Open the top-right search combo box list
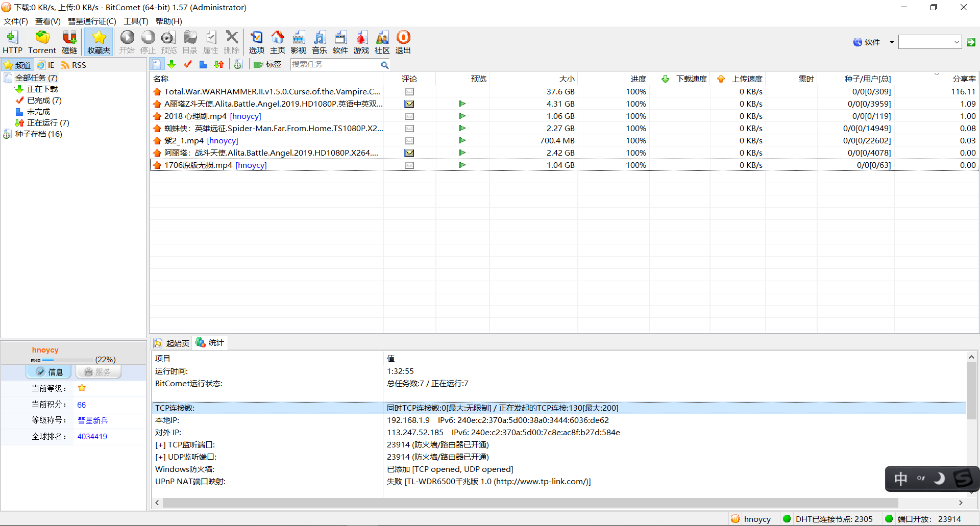Image resolution: width=980 pixels, height=526 pixels. [x=957, y=42]
